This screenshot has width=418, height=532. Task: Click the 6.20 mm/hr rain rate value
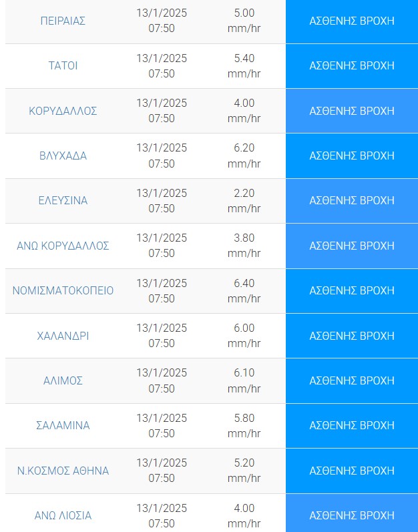tap(244, 156)
